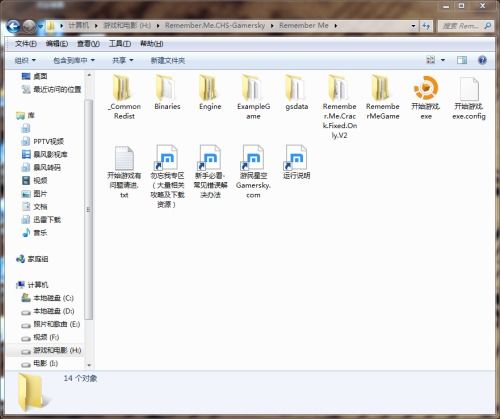
Task: Click 计算机 in the address breadcrumb
Action: (79, 26)
